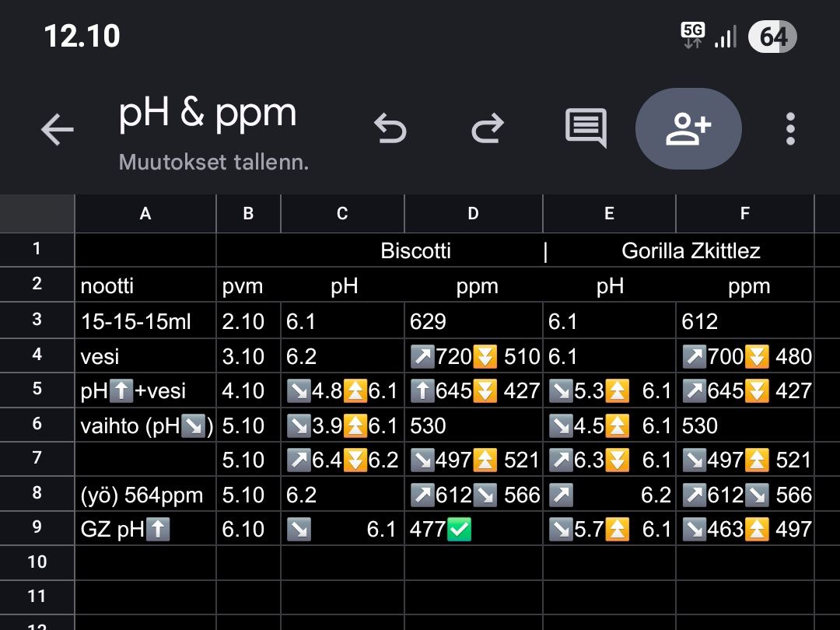
Task: Select the date cell 2.10
Action: (248, 321)
